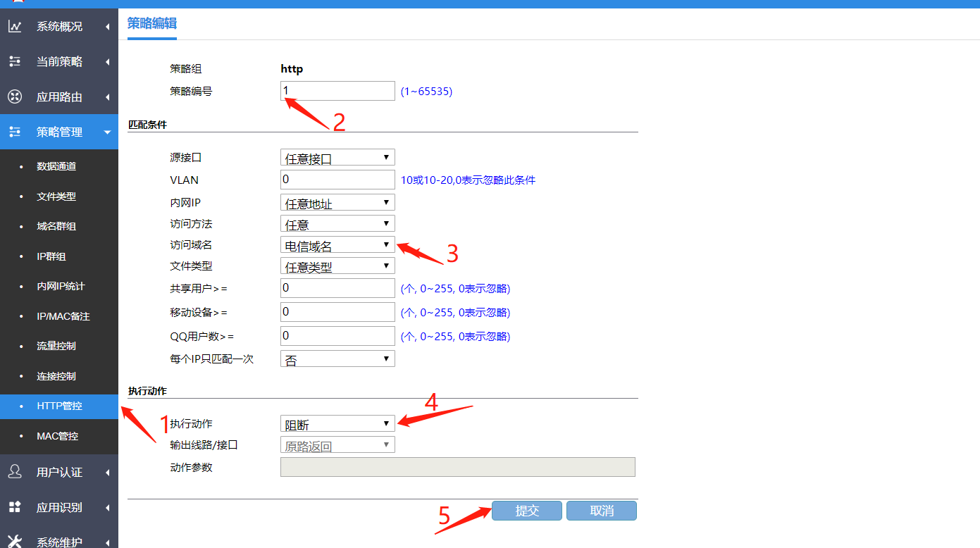Viewport: 980px width, 548px height.
Task: Click the 系统概况 chart icon
Action: coord(15,27)
